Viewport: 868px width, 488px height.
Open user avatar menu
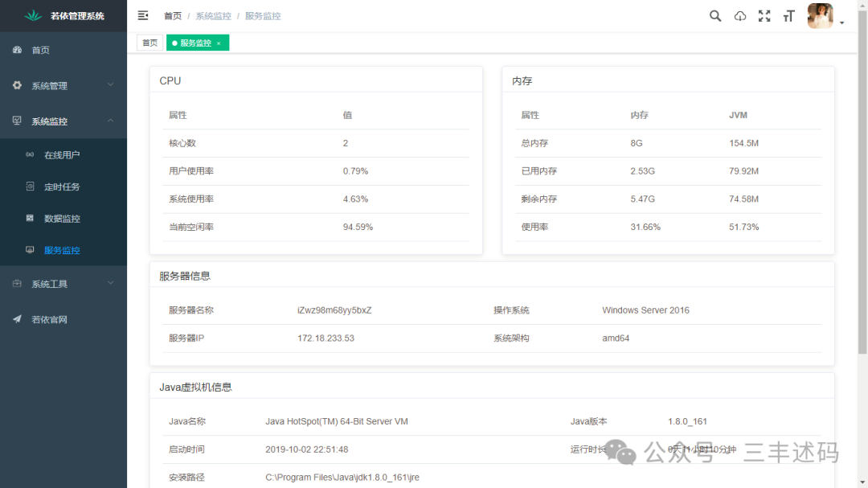(x=821, y=15)
